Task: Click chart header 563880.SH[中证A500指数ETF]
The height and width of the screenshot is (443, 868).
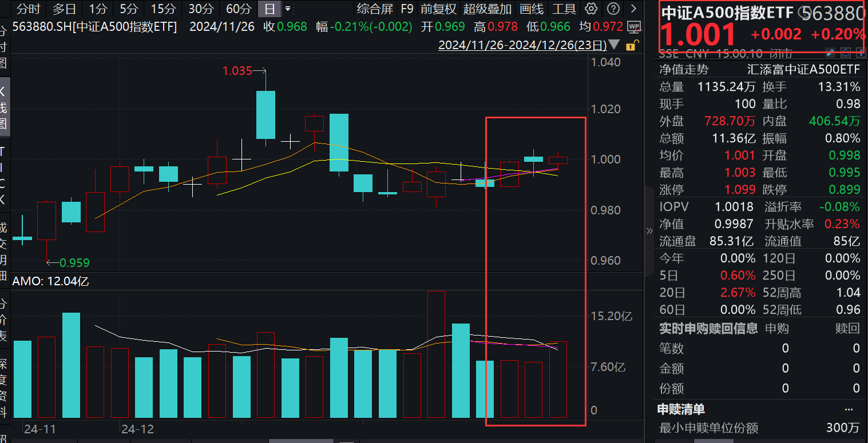Action: (x=94, y=27)
